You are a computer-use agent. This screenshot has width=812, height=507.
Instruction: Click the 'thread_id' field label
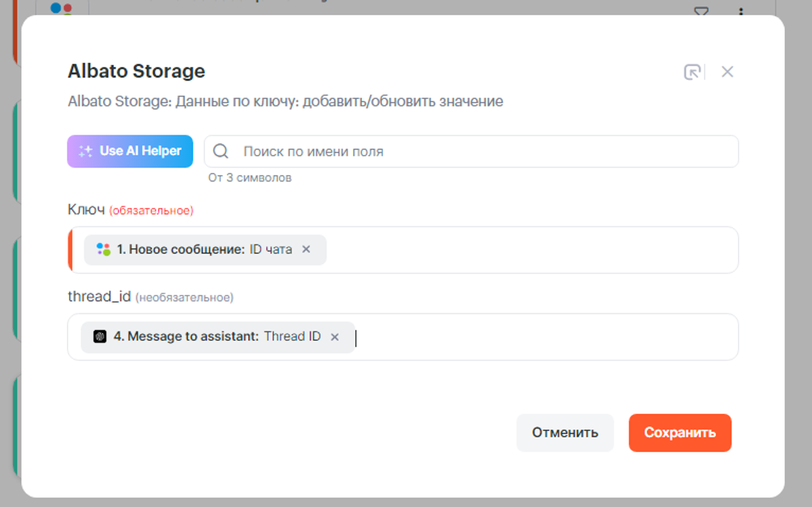click(99, 296)
